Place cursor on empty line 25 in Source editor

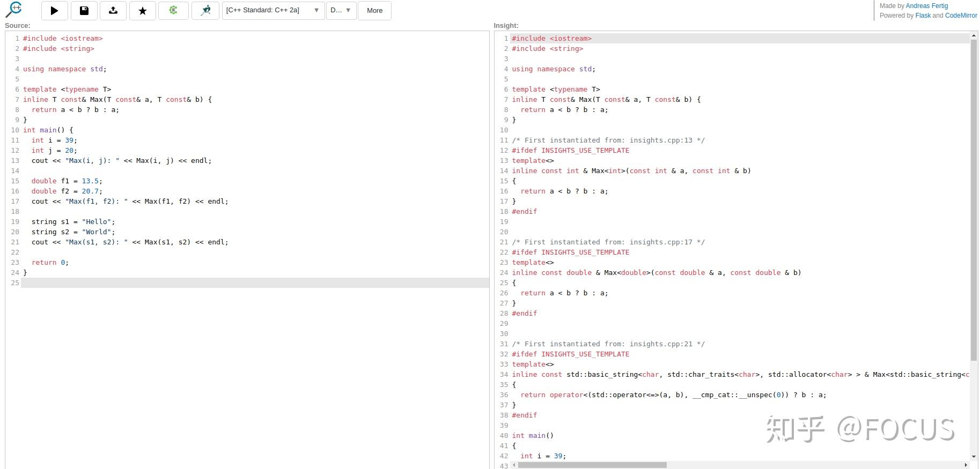point(255,283)
